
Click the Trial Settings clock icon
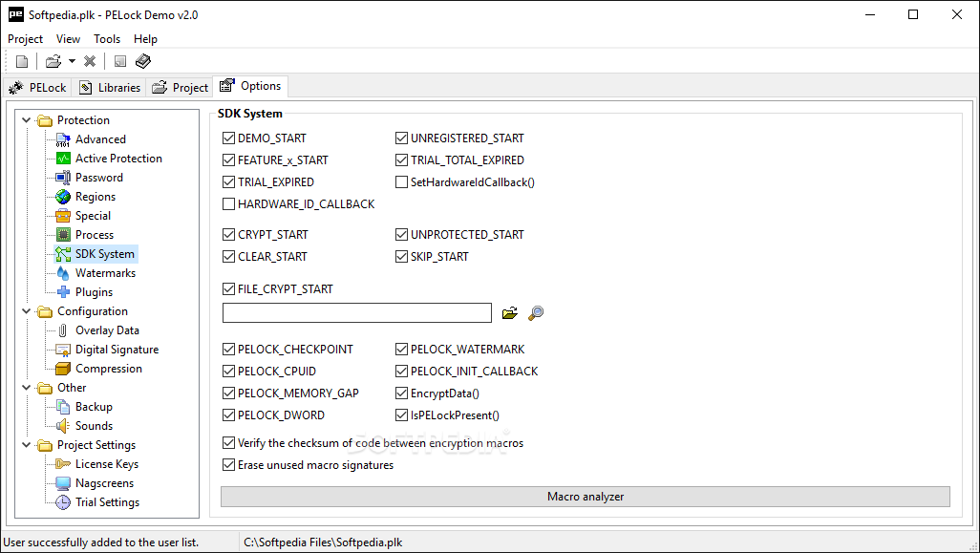[x=63, y=502]
